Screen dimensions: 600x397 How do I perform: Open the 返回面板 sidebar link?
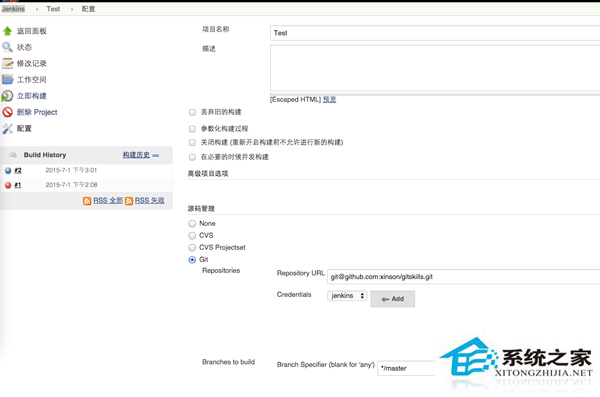pos(31,31)
